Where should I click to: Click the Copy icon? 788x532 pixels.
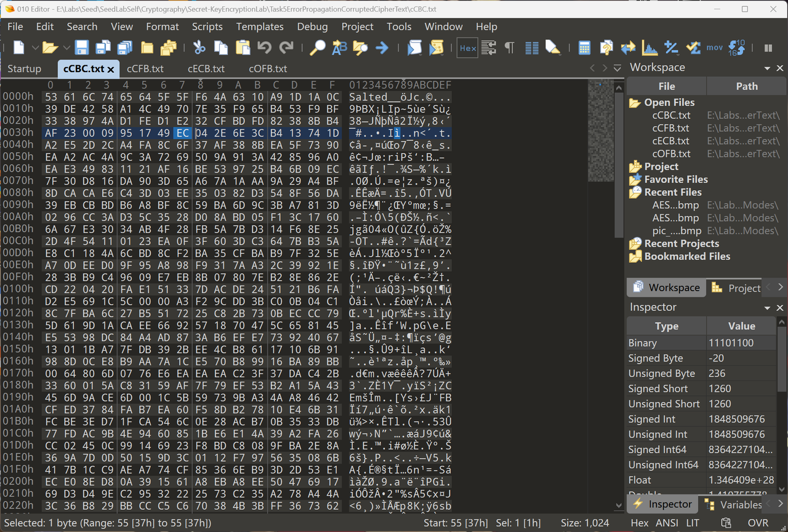tap(221, 48)
